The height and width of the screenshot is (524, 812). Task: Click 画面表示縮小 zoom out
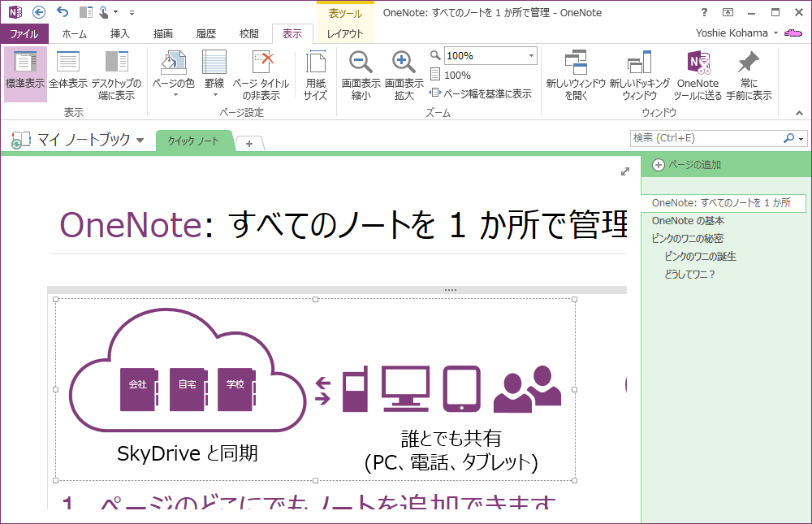coord(361,74)
